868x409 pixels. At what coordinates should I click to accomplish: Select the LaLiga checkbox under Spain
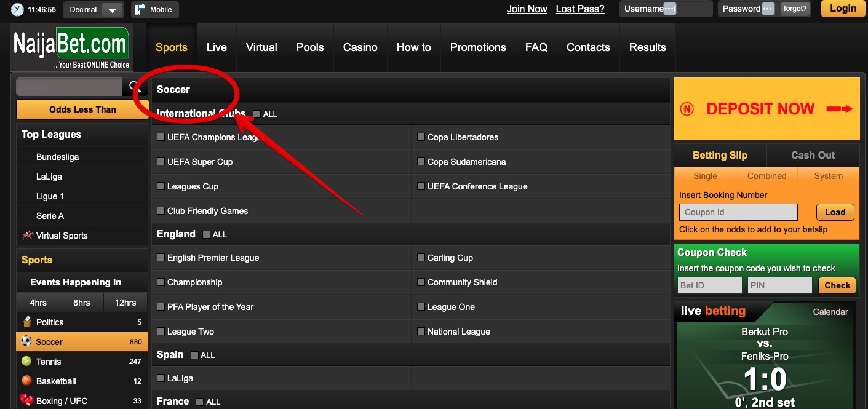[161, 378]
